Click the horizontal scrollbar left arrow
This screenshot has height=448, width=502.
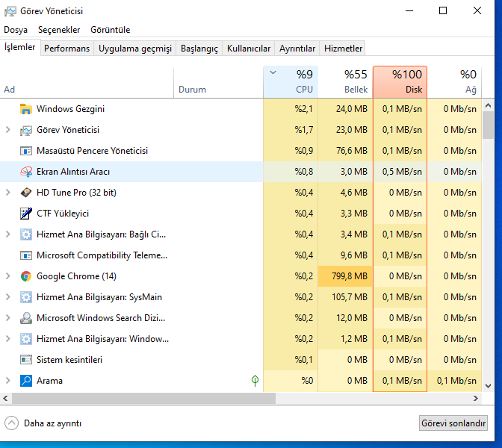click(5, 399)
